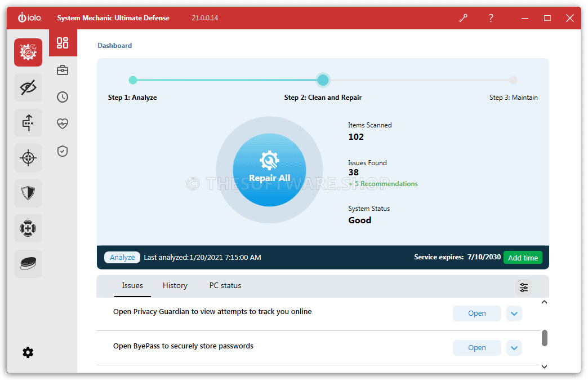Open the shield checkmark security icon

(x=63, y=151)
